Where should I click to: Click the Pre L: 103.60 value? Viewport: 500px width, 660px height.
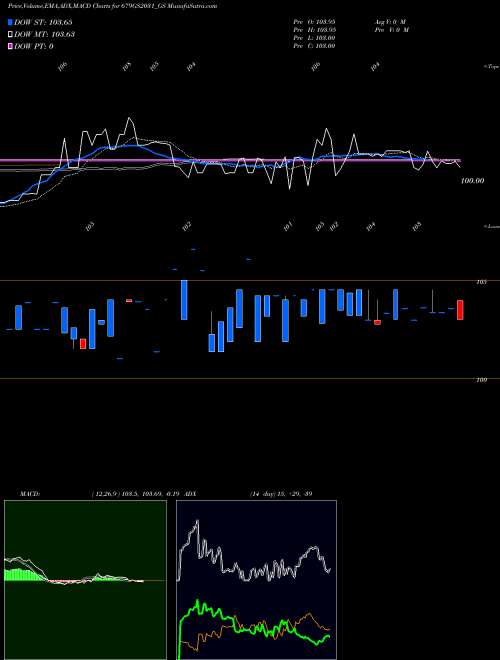pyautogui.click(x=314, y=37)
